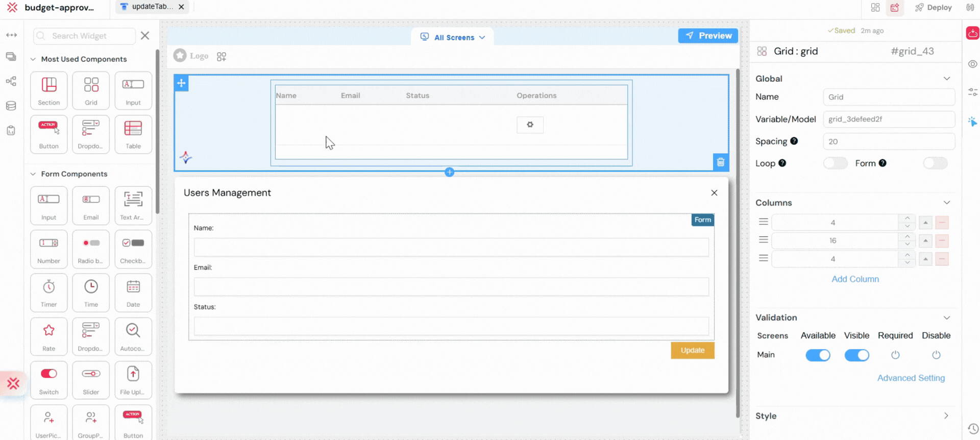Click the Add Column link
Image resolution: width=980 pixels, height=440 pixels.
855,279
